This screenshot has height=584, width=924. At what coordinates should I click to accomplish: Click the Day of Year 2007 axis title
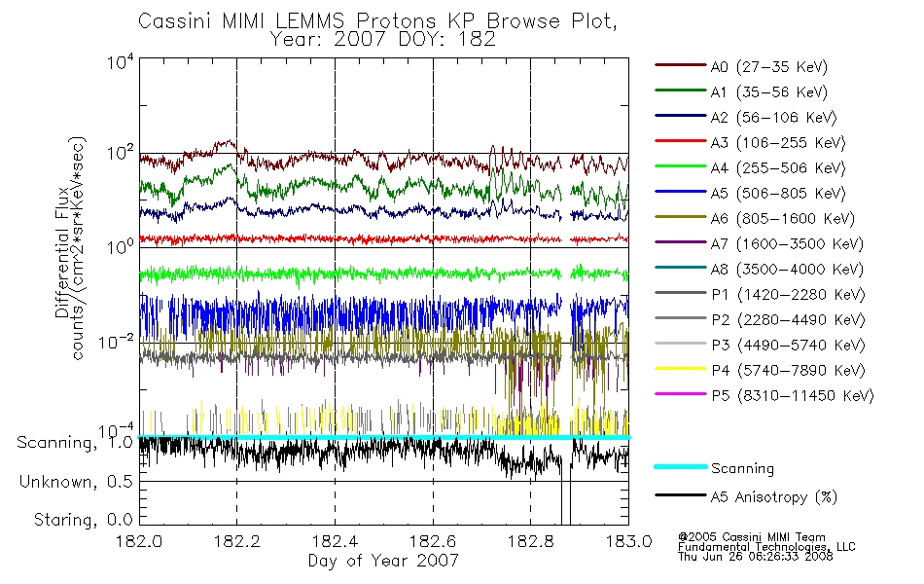[x=383, y=561]
